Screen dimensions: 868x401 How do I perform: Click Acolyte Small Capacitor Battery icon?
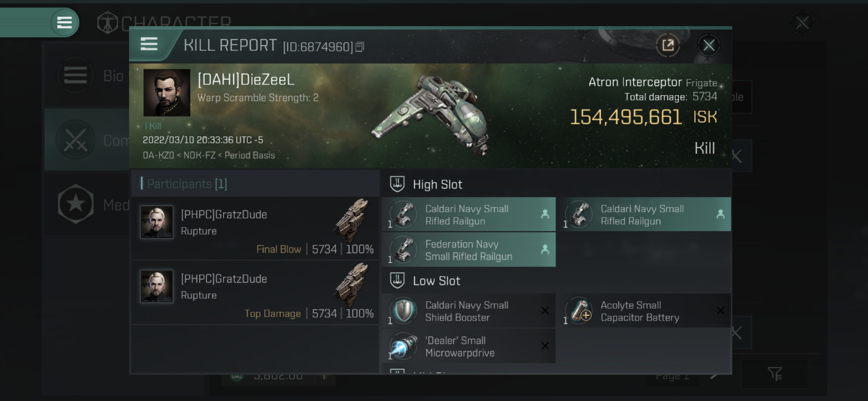point(579,311)
